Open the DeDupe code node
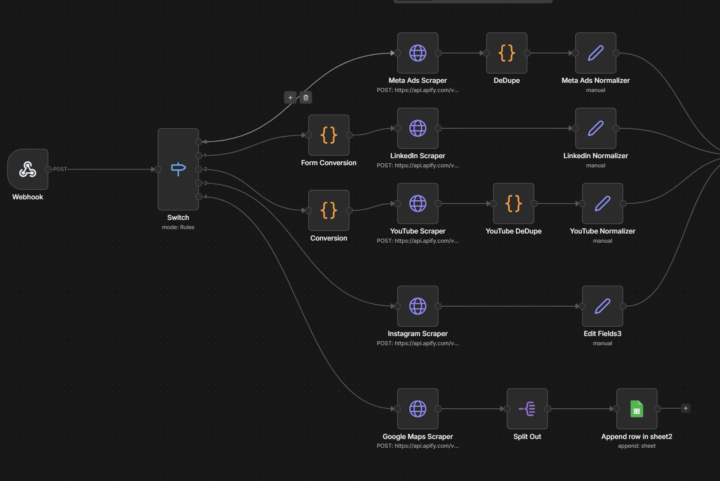 [506, 53]
